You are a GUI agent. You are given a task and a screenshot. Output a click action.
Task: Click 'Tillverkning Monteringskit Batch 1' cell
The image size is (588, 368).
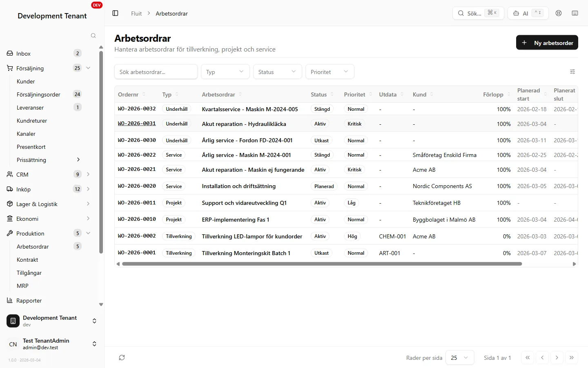[246, 253]
